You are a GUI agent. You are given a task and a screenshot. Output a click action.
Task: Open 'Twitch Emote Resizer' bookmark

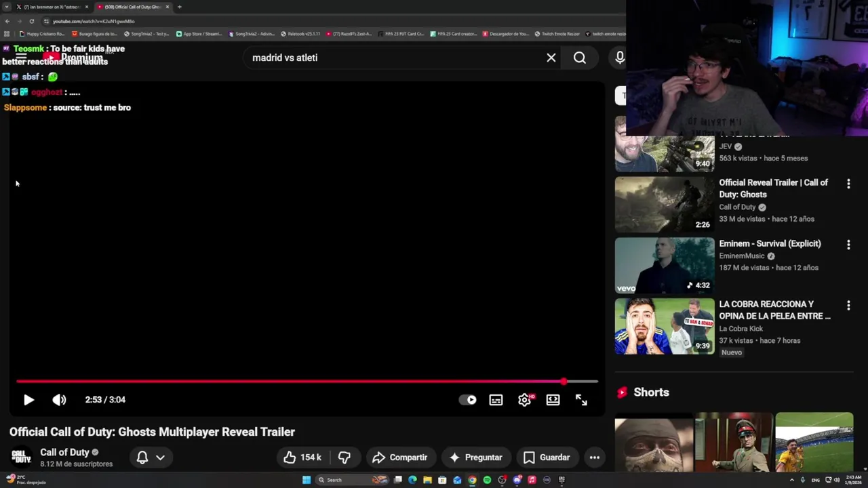557,33
